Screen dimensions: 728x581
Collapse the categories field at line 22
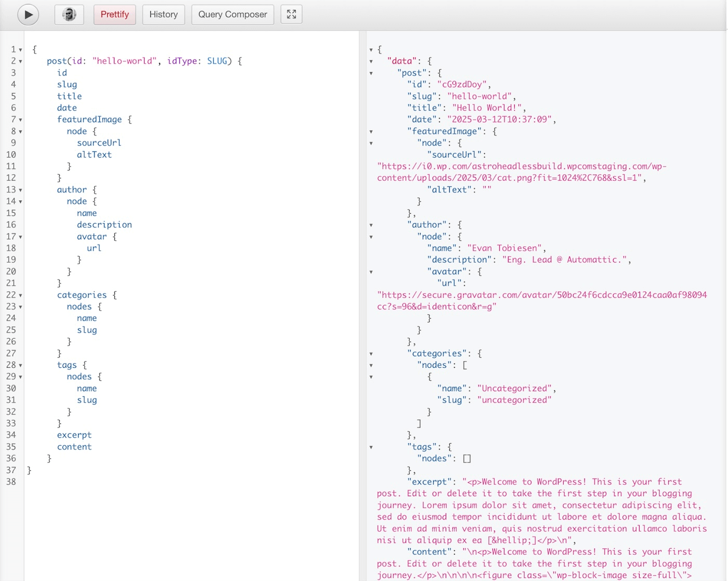pos(20,295)
